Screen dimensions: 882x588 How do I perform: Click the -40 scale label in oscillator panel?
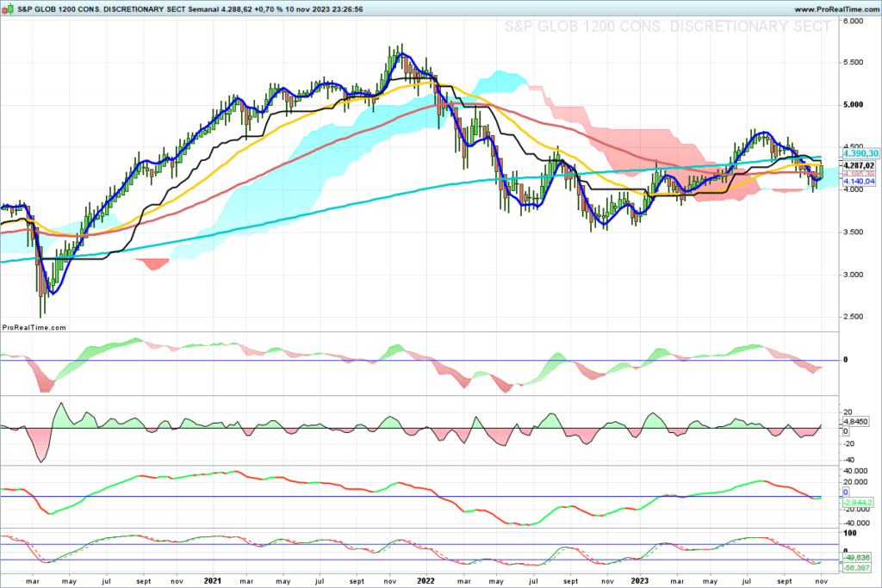tap(848, 460)
